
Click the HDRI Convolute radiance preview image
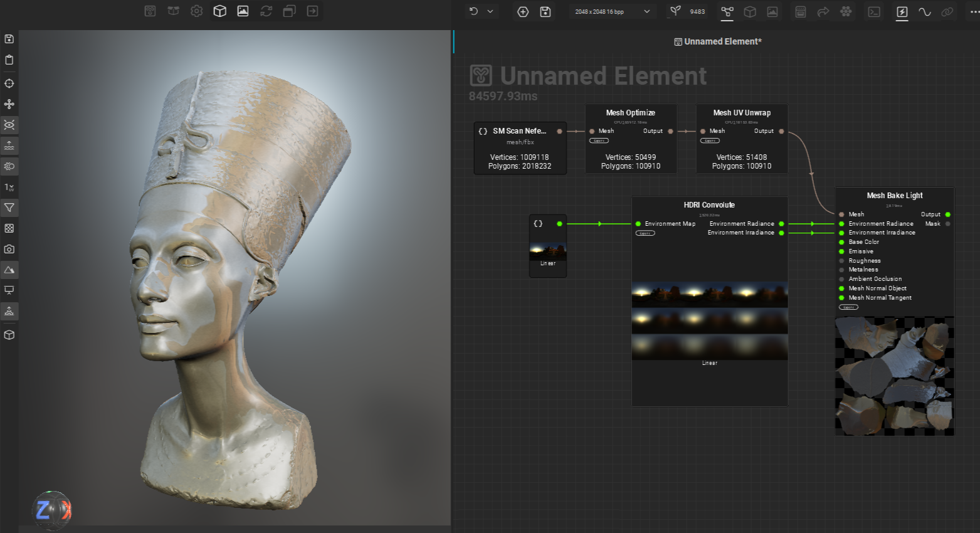[709, 320]
